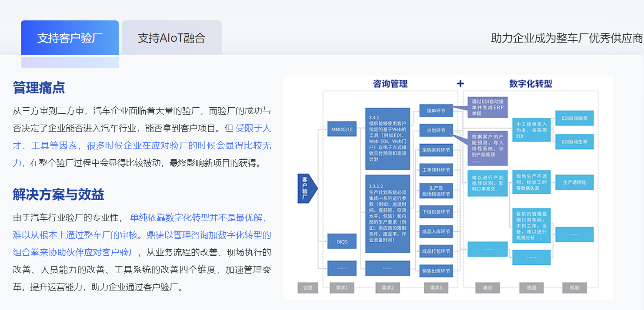Click the 生产及现场物流环节 box

pyautogui.click(x=436, y=191)
